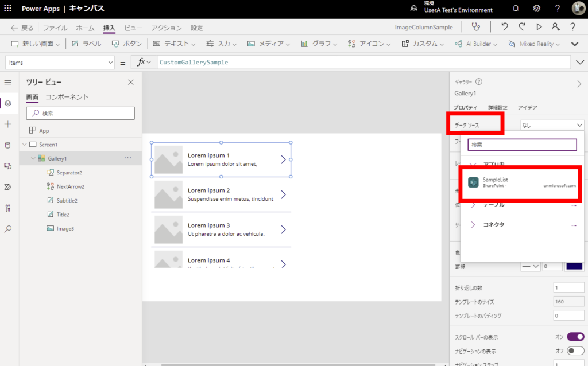This screenshot has width=588, height=366.
Task: Click the 戻る back button
Action: 22,28
